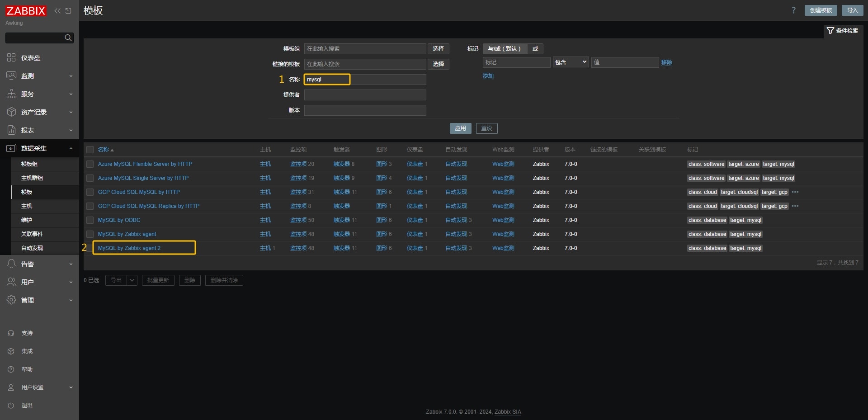Open the 仪表盘 dashboard icon
The image size is (868, 420).
click(11, 58)
